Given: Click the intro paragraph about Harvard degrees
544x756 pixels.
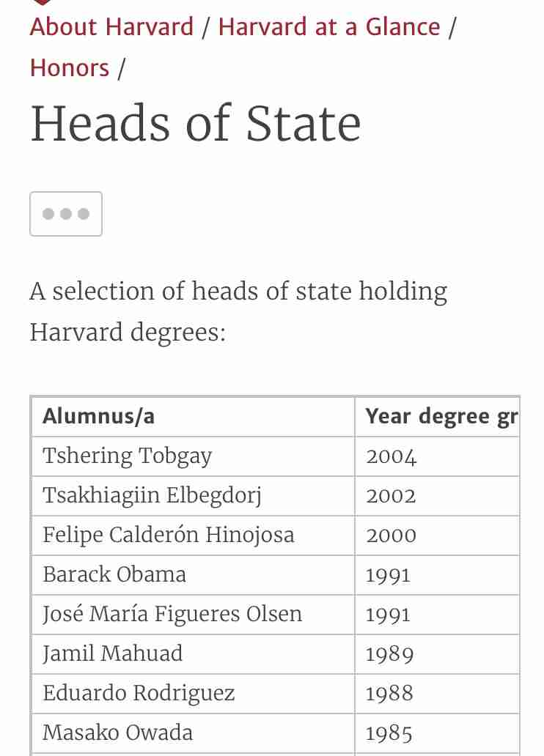Looking at the screenshot, I should (x=238, y=312).
